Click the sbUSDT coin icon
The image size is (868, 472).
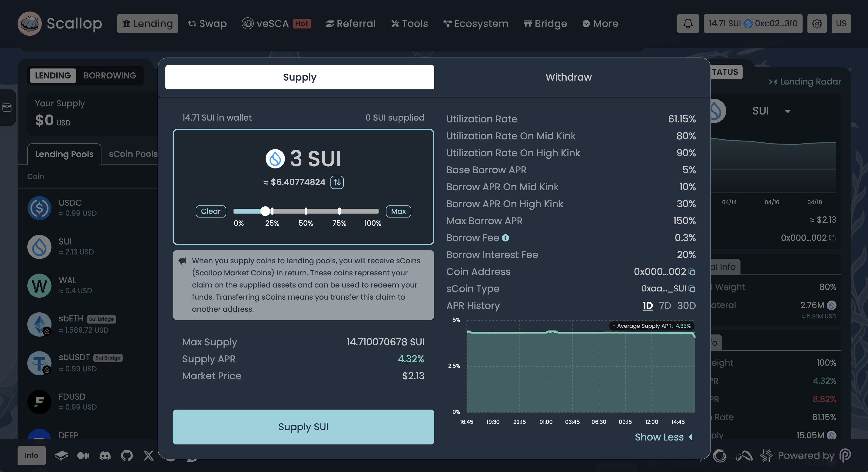39,363
